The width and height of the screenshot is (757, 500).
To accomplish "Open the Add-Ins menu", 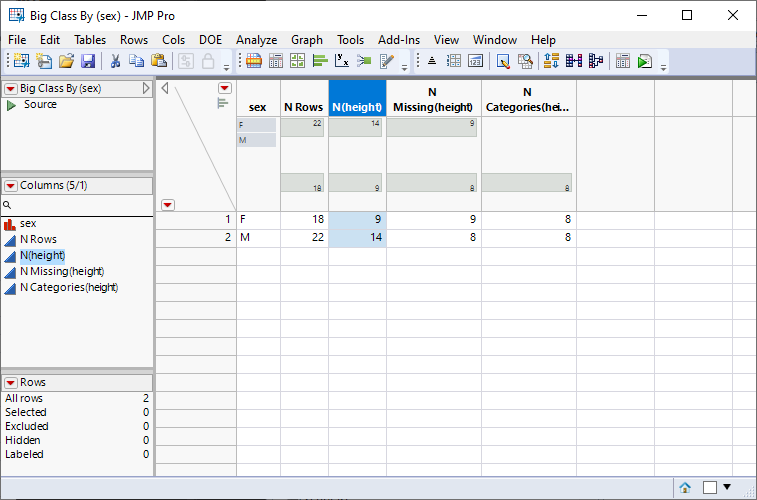I will click(x=399, y=40).
